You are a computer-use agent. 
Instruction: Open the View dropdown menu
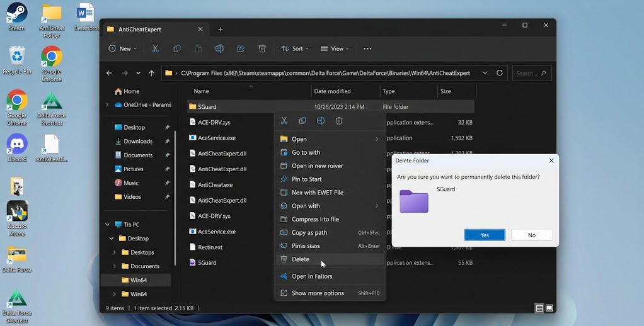point(335,48)
